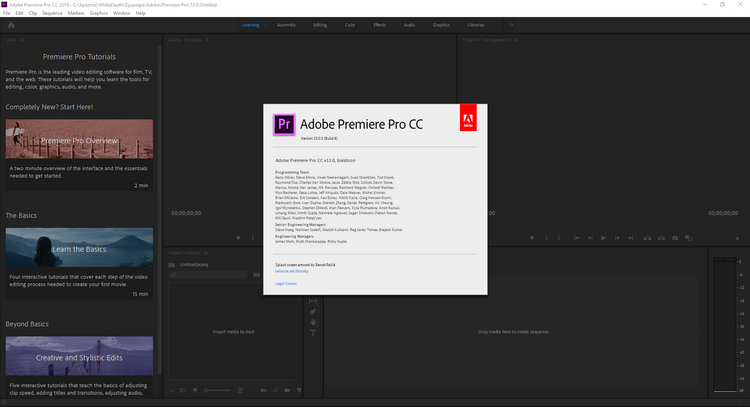Open the Learn the Basics tutorial

79,248
